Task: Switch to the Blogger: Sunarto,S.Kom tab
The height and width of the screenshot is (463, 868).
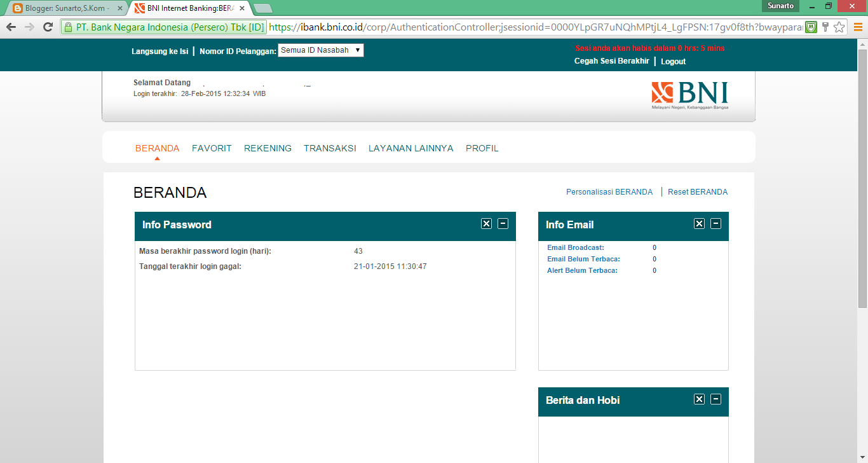Action: pos(67,8)
